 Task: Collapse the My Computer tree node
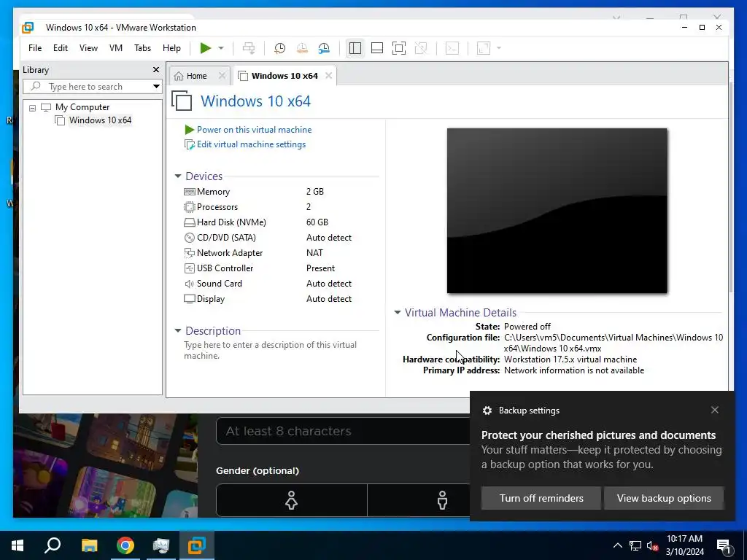[32, 108]
